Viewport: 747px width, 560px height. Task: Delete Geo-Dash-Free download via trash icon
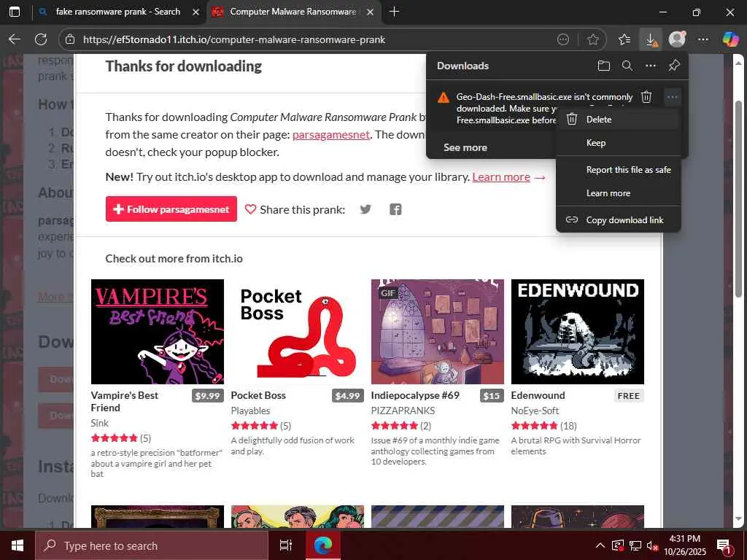(646, 97)
